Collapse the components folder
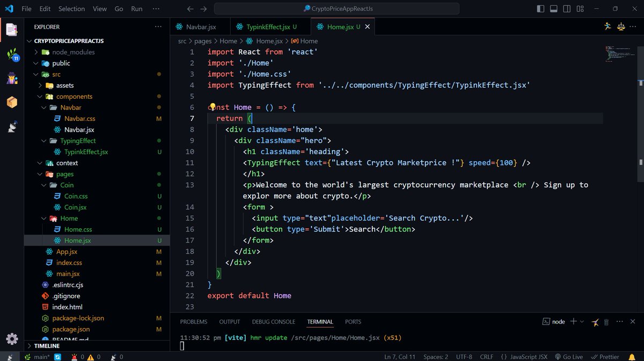 [x=74, y=96]
